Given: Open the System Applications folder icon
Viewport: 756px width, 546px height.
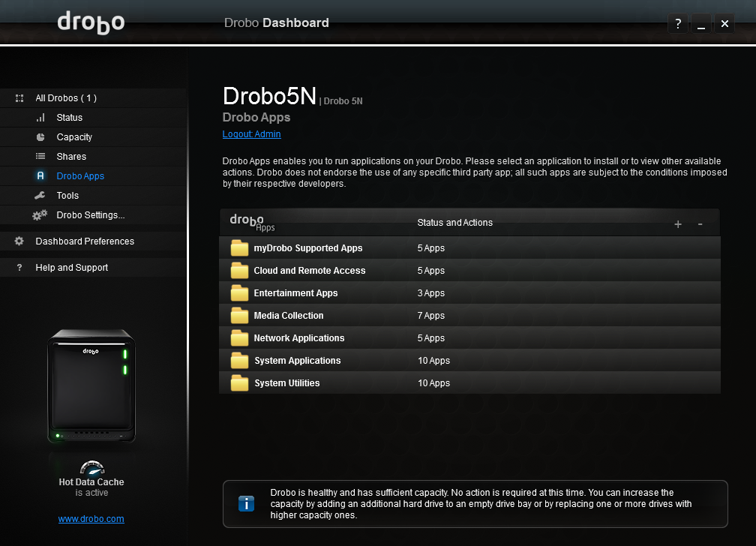Looking at the screenshot, I should point(239,360).
